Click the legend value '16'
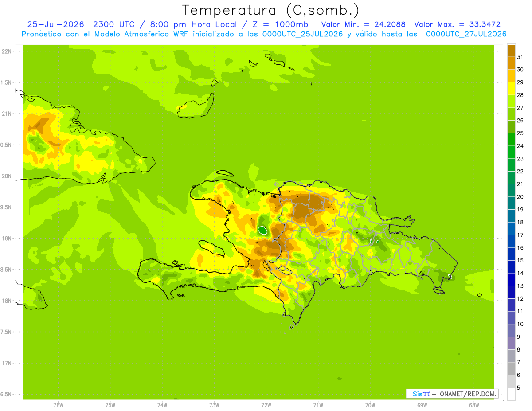The image size is (532, 411). [520, 248]
